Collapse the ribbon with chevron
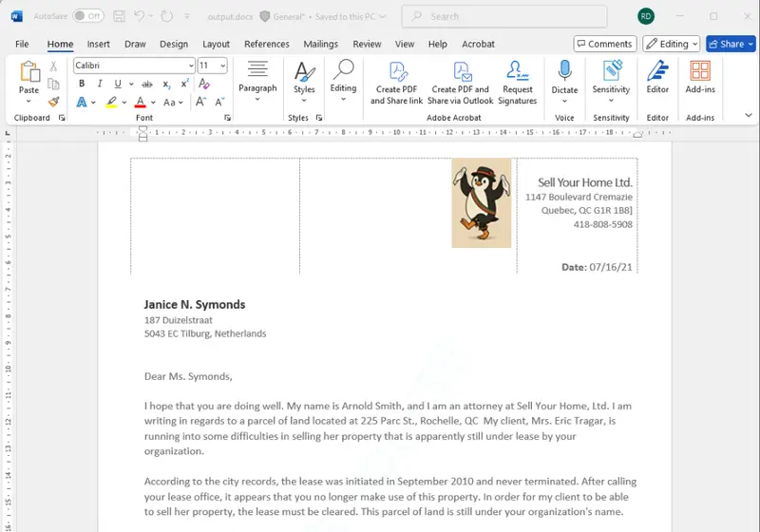This screenshot has height=532, width=760. click(749, 115)
